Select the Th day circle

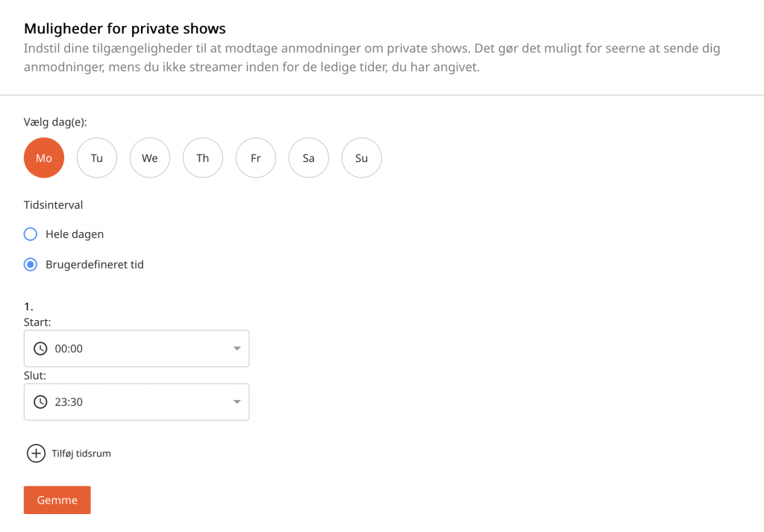[203, 158]
